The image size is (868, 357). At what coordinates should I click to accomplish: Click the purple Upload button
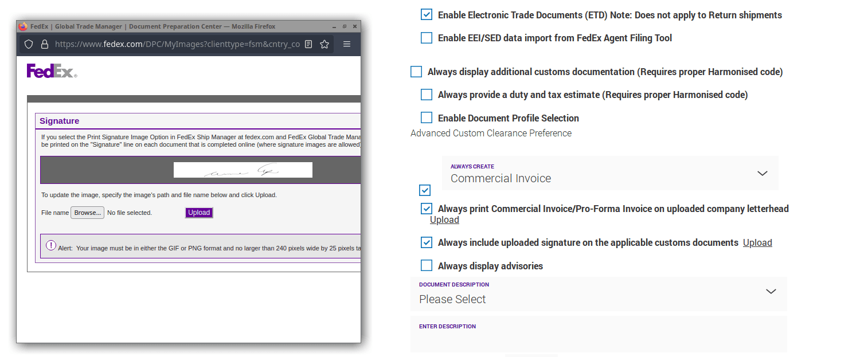click(x=199, y=213)
